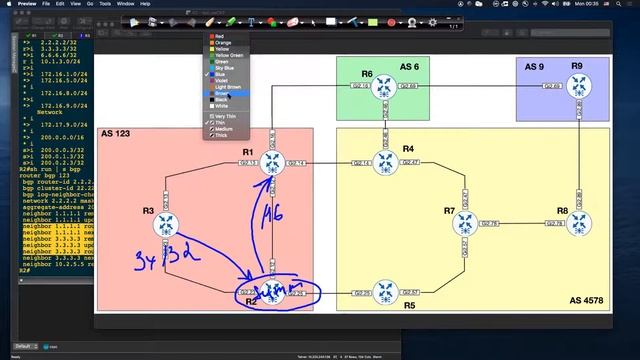The width and height of the screenshot is (640, 360).
Task: Open the View menu
Action: pos(76,4)
